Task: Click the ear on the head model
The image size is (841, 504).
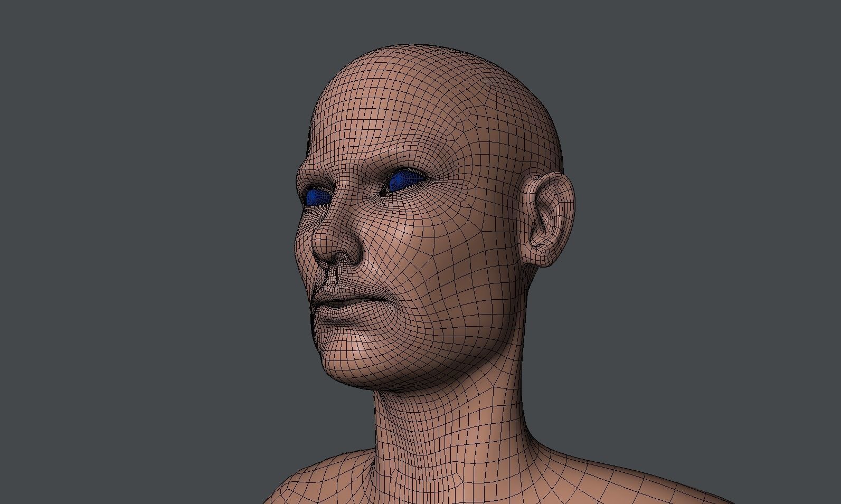Action: coord(547,219)
